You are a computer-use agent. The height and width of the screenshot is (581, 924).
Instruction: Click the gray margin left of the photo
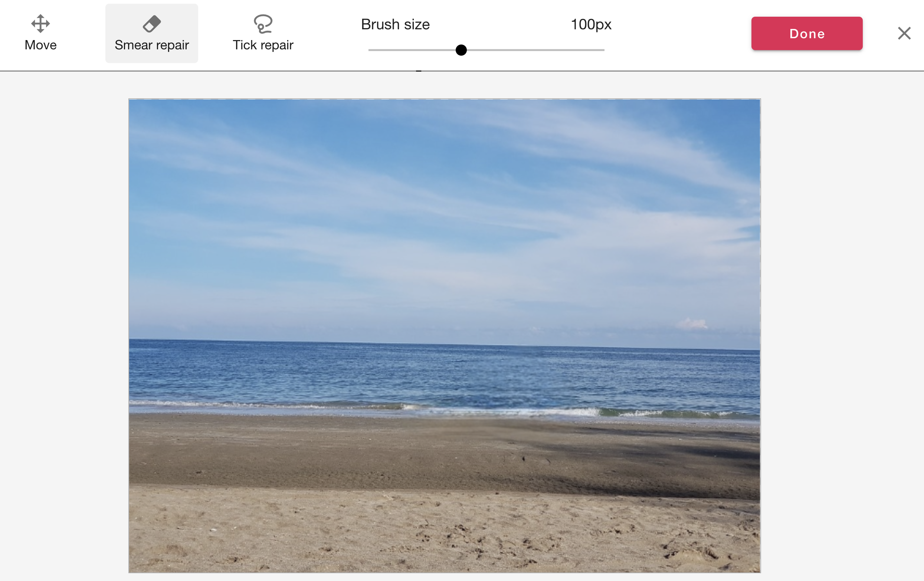point(64,326)
